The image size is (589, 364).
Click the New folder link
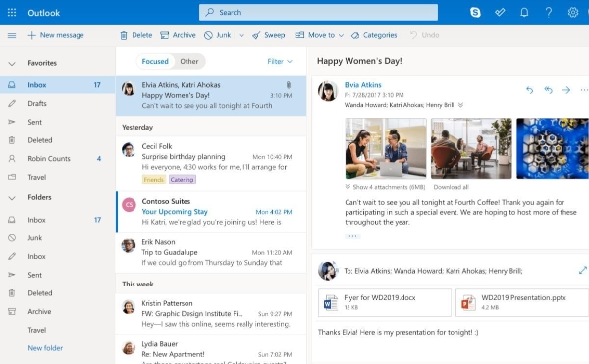(45, 348)
